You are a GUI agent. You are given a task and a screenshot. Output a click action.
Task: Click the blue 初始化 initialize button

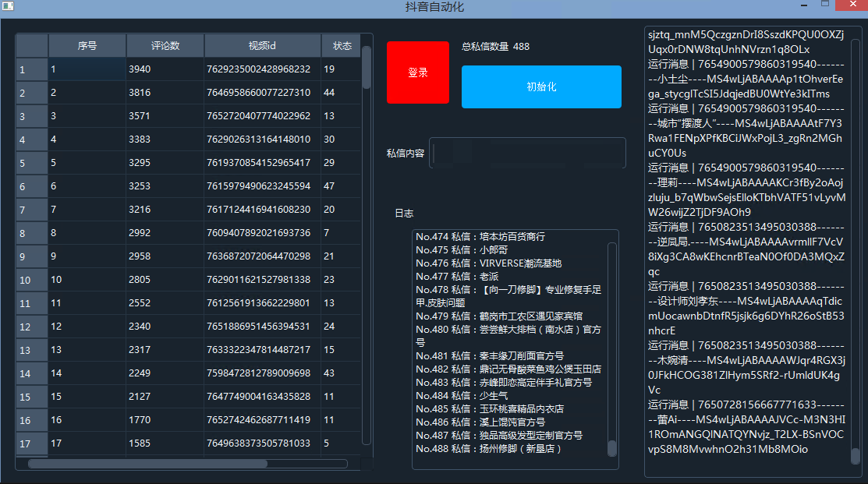(x=541, y=87)
